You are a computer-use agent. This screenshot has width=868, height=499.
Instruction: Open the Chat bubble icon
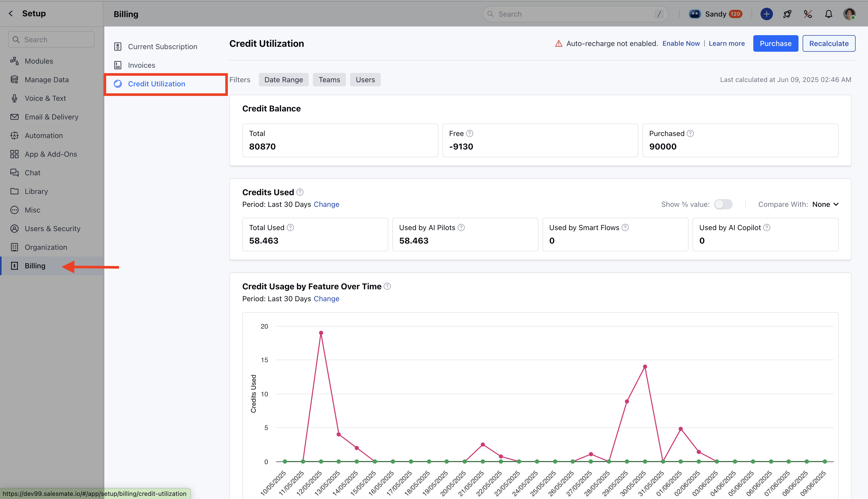(x=14, y=173)
